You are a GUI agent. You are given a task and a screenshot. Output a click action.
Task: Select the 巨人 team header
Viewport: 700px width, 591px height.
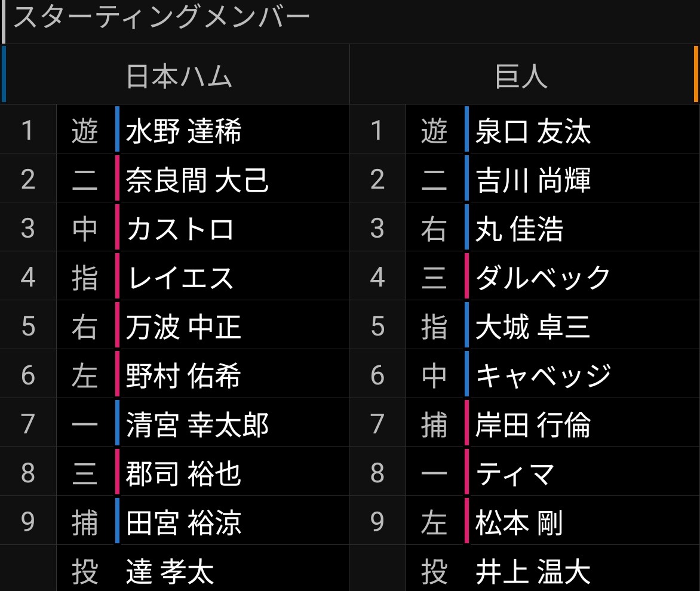(x=521, y=75)
